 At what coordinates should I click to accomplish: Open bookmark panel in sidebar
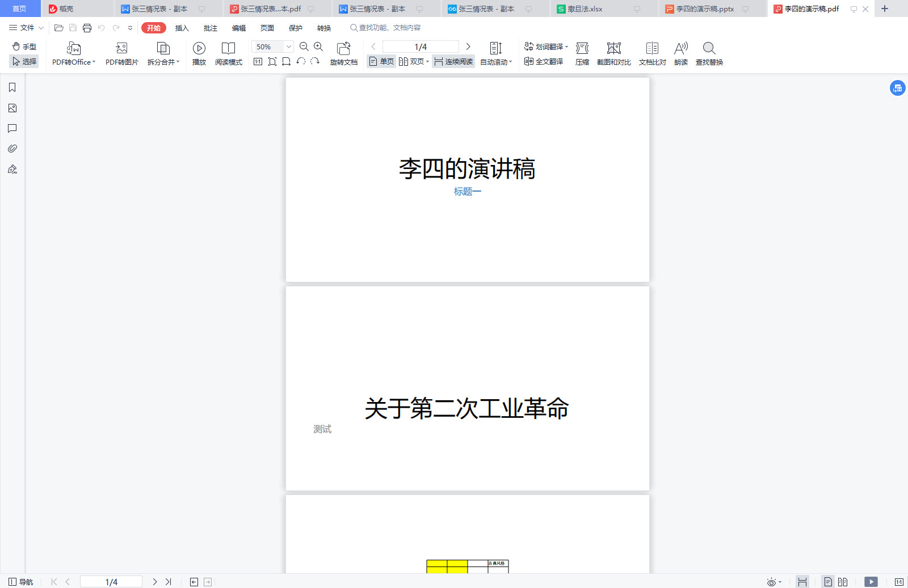pyautogui.click(x=12, y=87)
